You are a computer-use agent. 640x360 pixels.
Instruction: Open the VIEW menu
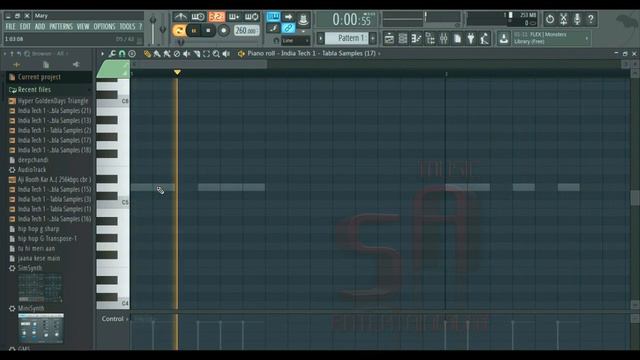83,27
